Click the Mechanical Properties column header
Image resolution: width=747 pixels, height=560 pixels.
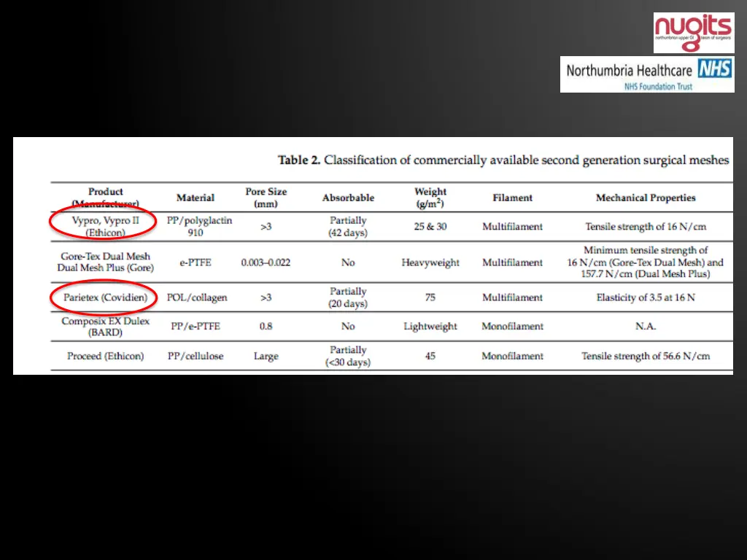click(x=646, y=198)
